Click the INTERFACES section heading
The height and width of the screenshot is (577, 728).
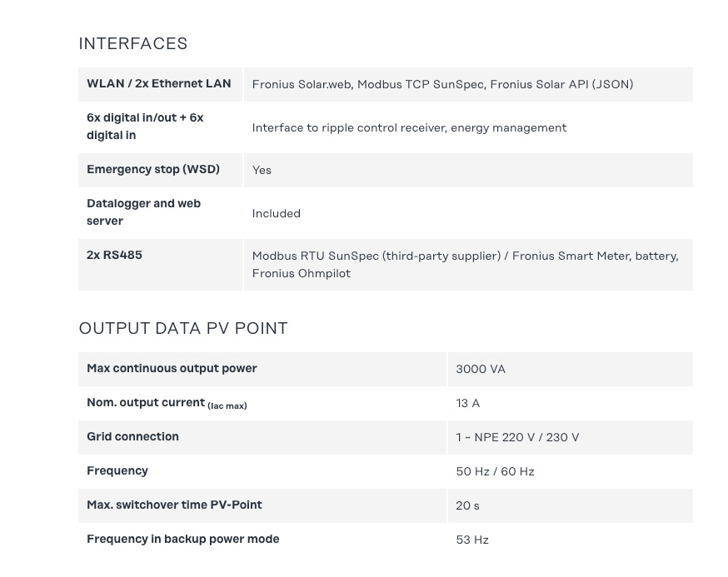pos(133,43)
